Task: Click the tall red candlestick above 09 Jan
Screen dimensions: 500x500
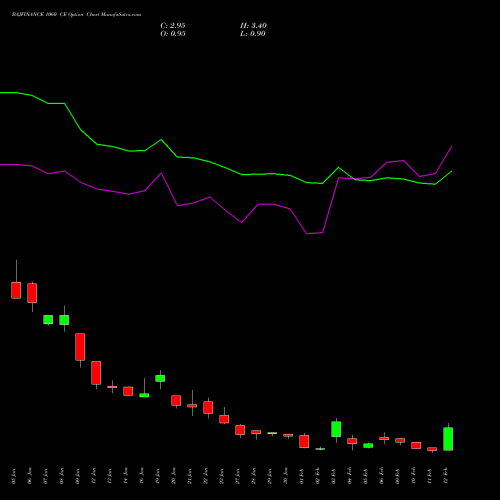Action: point(80,347)
